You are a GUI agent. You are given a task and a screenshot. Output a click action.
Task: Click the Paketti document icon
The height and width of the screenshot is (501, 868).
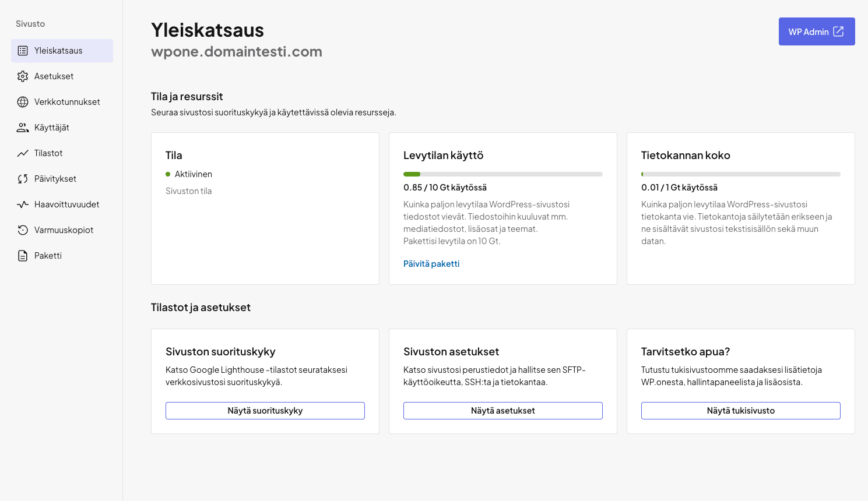(23, 256)
